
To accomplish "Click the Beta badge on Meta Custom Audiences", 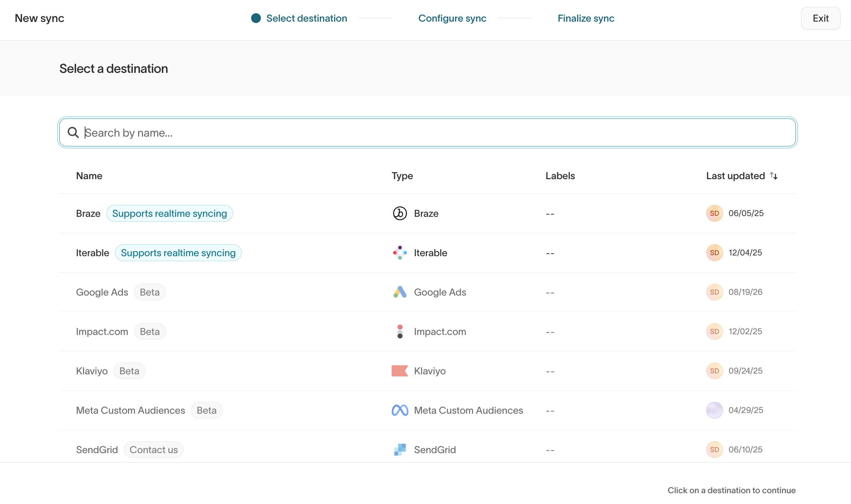I will pyautogui.click(x=207, y=410).
